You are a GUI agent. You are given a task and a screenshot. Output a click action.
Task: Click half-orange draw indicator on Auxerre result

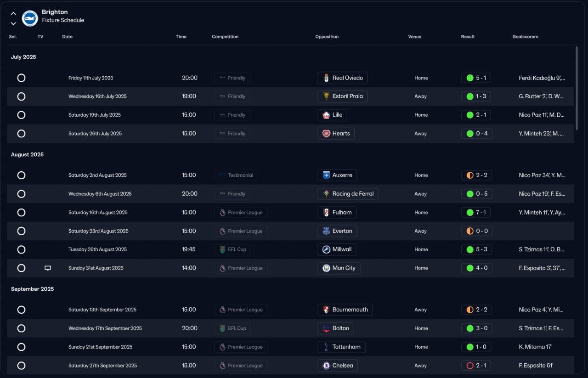pos(470,175)
